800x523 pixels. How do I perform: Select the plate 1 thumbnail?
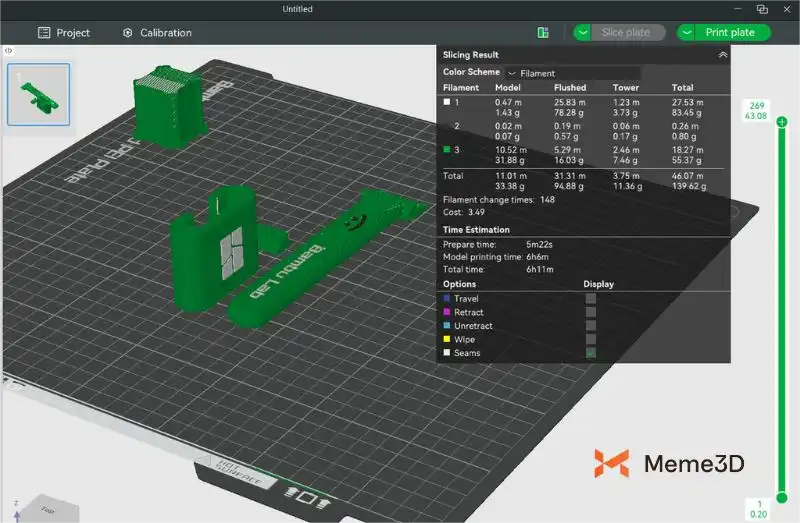[x=39, y=95]
